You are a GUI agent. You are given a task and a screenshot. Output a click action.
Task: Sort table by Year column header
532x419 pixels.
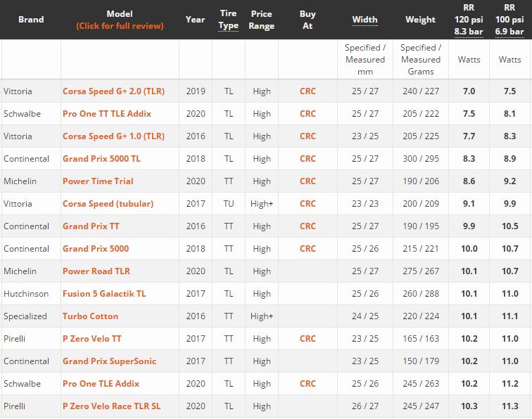pyautogui.click(x=195, y=20)
